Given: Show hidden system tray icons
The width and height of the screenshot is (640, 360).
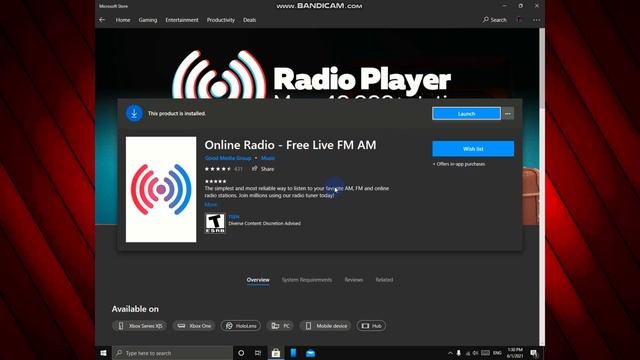Looking at the screenshot, I should point(450,353).
